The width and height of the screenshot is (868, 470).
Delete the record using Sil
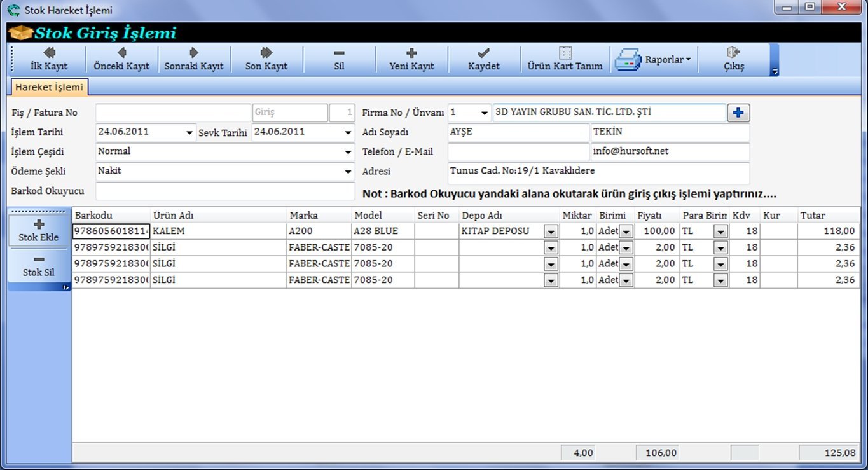[339, 59]
